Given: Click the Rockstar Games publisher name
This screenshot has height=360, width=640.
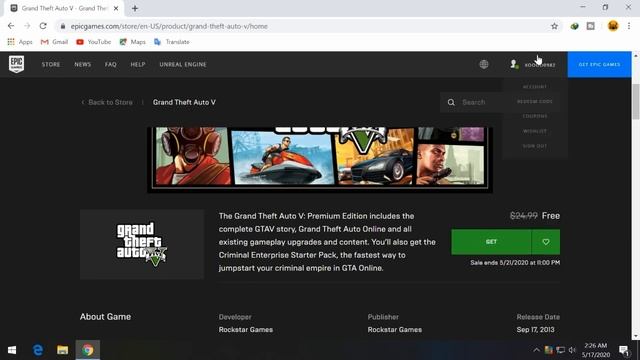Looking at the screenshot, I should tap(395, 329).
